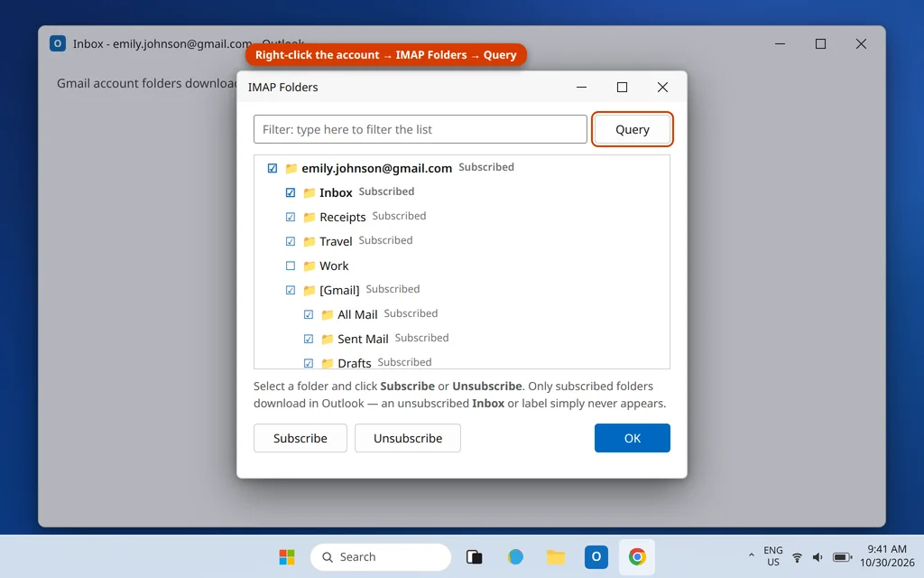Open the clock and date 10/30/2026
924x578 pixels.
pos(887,556)
